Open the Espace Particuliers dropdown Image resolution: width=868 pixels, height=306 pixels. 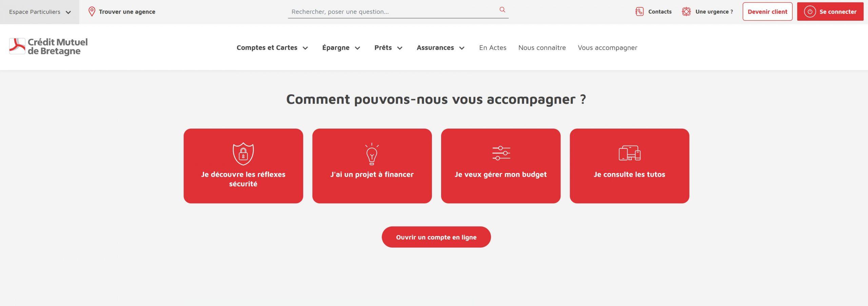coord(40,12)
